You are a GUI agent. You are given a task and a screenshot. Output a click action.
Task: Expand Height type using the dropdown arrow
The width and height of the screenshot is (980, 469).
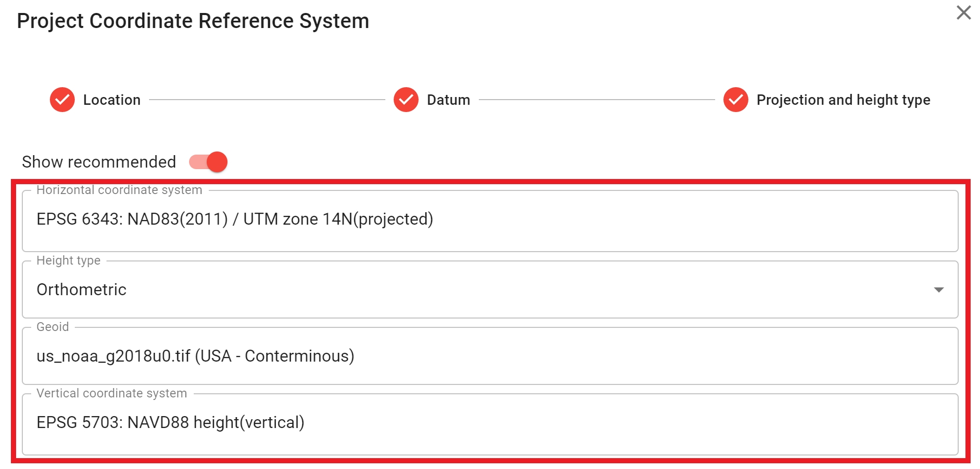pos(938,289)
